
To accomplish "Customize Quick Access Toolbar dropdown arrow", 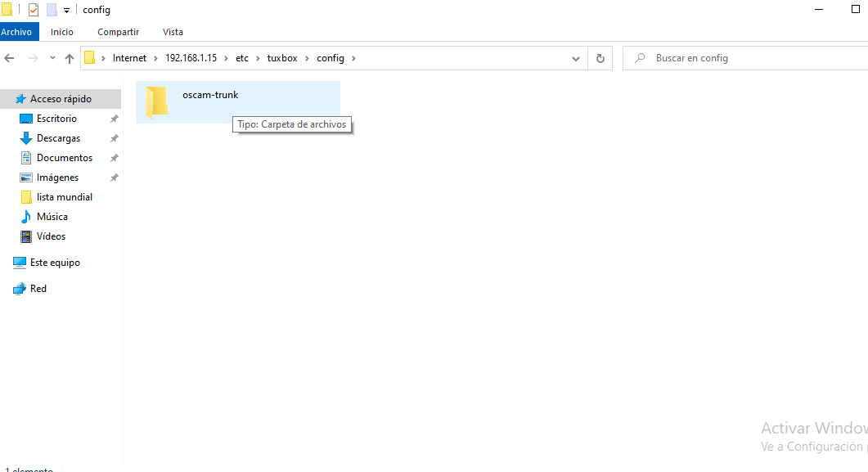I will click(x=66, y=11).
